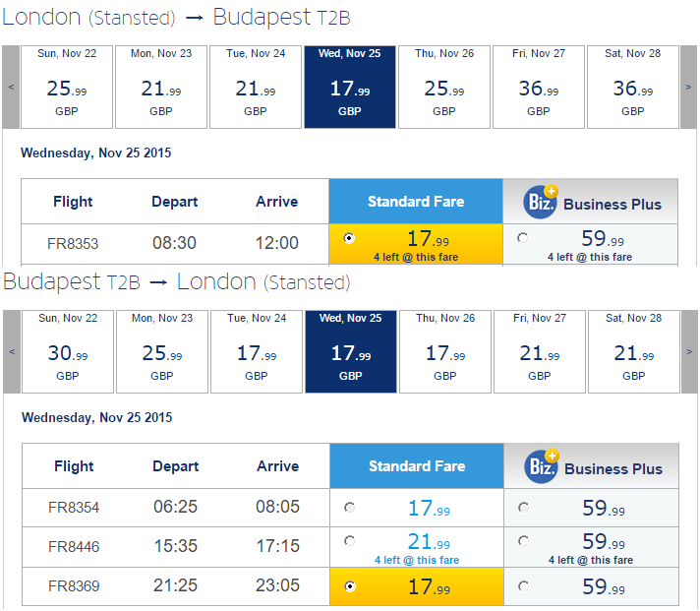Image resolution: width=700 pixels, height=611 pixels.
Task: Pick return Sat, Nov 28 date tab
Action: coord(634,351)
